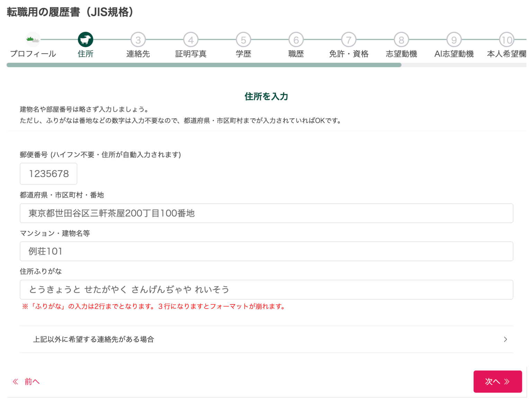Click the 住所ふりがな input field

(266, 290)
